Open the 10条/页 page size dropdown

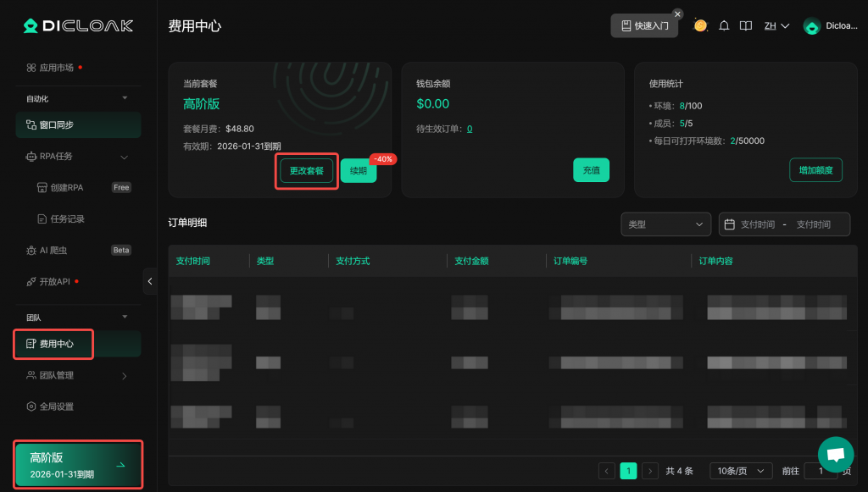click(740, 471)
